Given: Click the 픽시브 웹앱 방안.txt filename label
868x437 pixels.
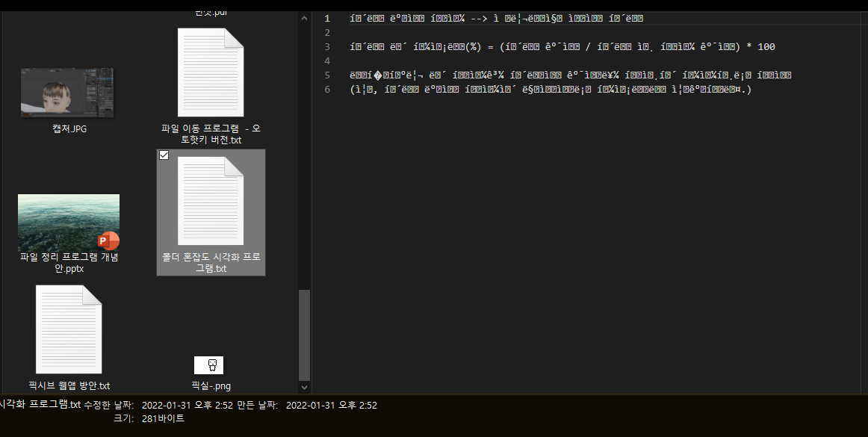Looking at the screenshot, I should [68, 385].
